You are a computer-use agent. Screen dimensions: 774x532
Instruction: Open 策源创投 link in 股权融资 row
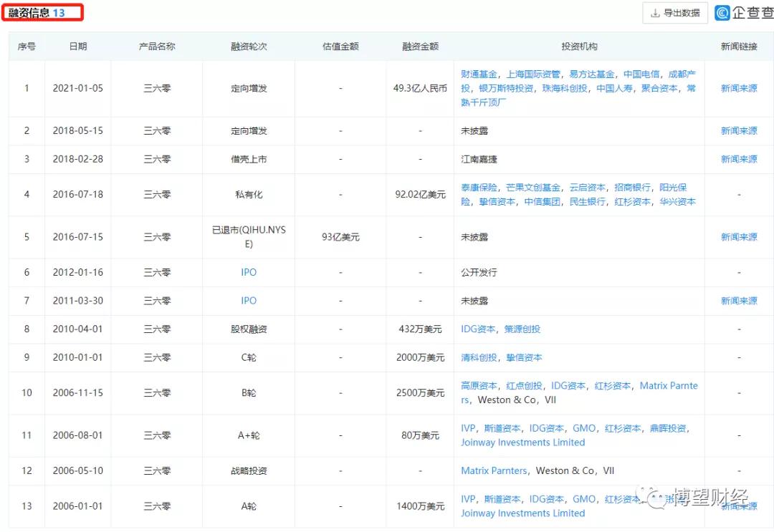tap(522, 329)
